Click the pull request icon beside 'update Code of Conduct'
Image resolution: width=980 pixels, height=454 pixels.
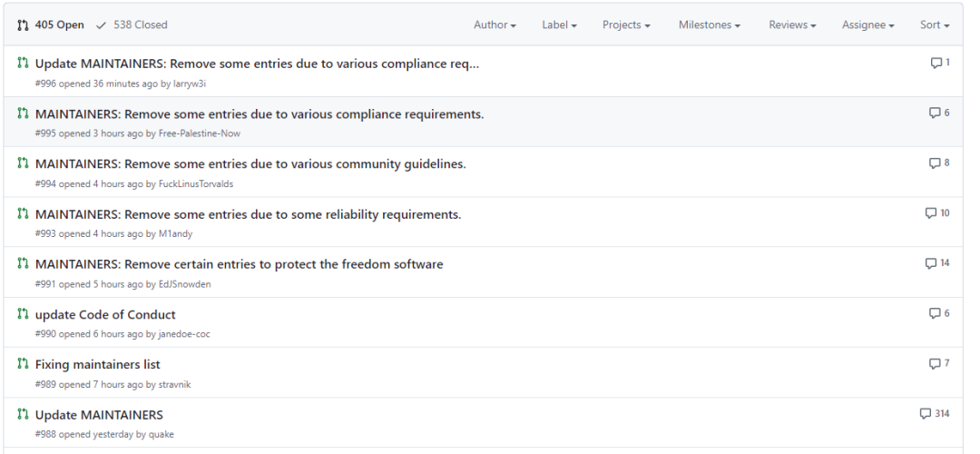click(x=23, y=313)
